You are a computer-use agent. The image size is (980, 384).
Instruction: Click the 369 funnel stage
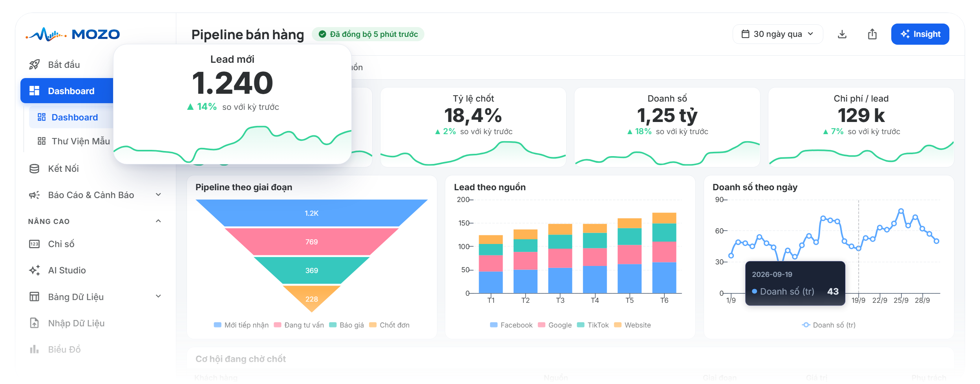[x=312, y=270]
